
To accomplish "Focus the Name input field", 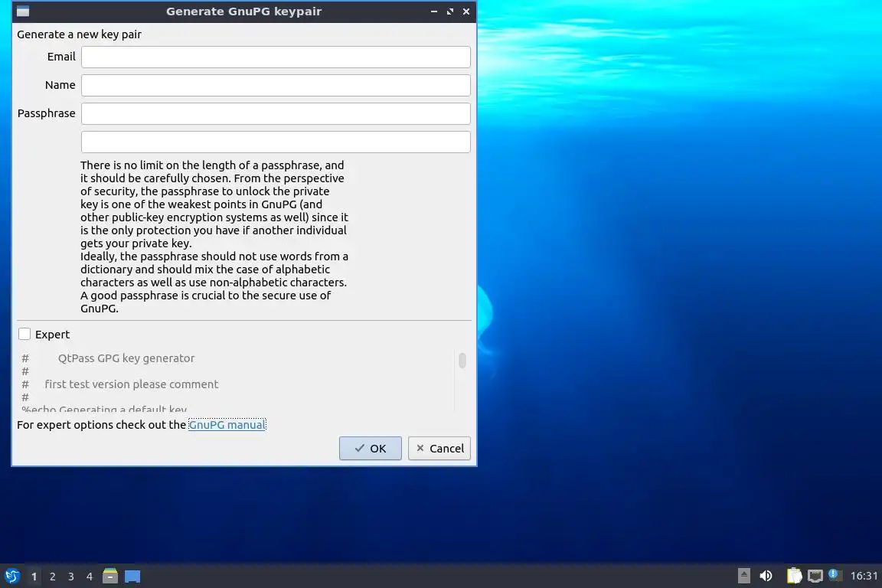I will [x=276, y=86].
